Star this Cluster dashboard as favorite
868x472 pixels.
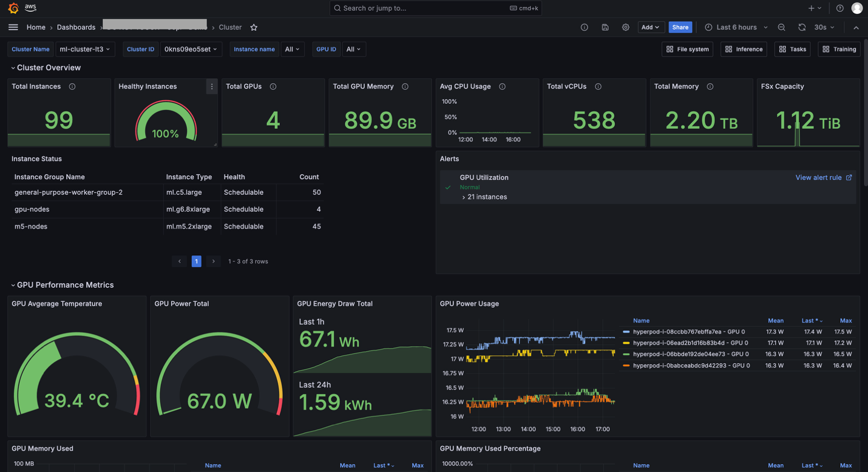[254, 27]
